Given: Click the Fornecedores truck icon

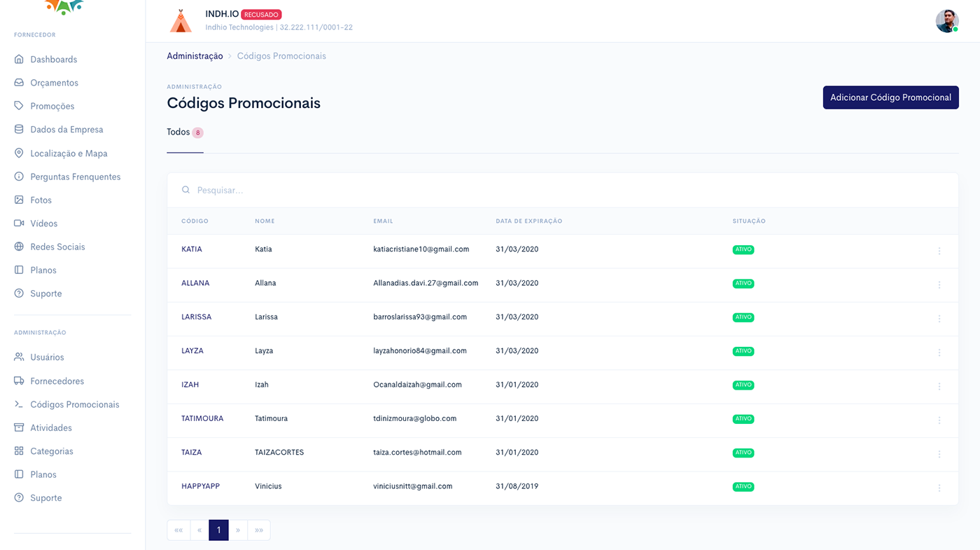Looking at the screenshot, I should [x=19, y=381].
